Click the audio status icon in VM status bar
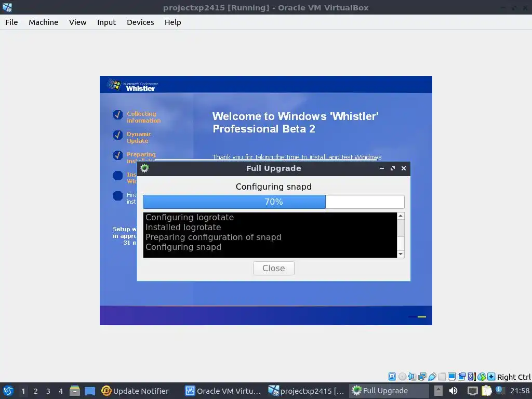 point(412,376)
